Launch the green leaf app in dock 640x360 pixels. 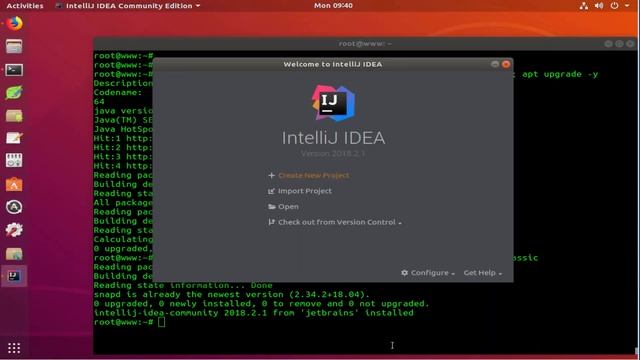point(14,93)
